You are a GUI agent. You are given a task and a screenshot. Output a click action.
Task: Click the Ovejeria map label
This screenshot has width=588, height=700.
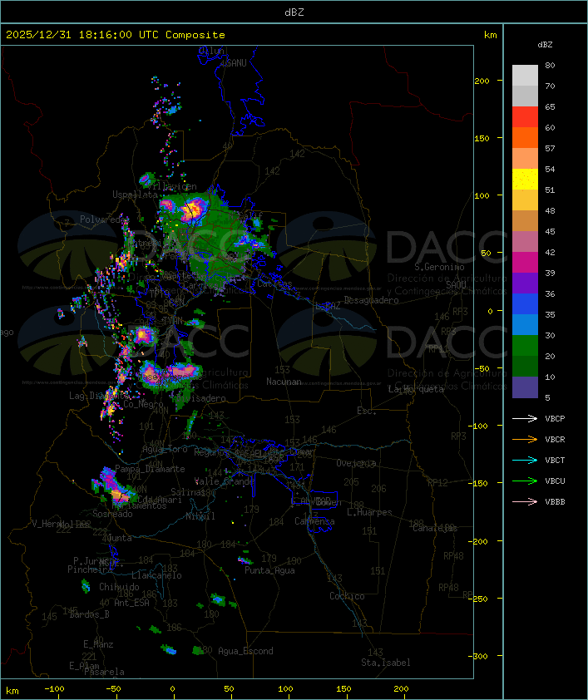356,463
